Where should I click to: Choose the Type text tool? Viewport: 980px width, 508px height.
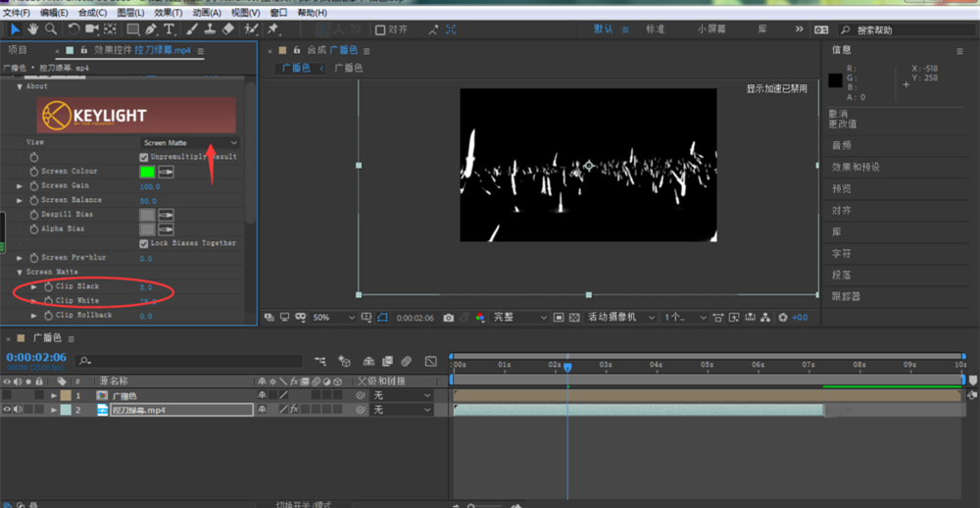(x=170, y=29)
